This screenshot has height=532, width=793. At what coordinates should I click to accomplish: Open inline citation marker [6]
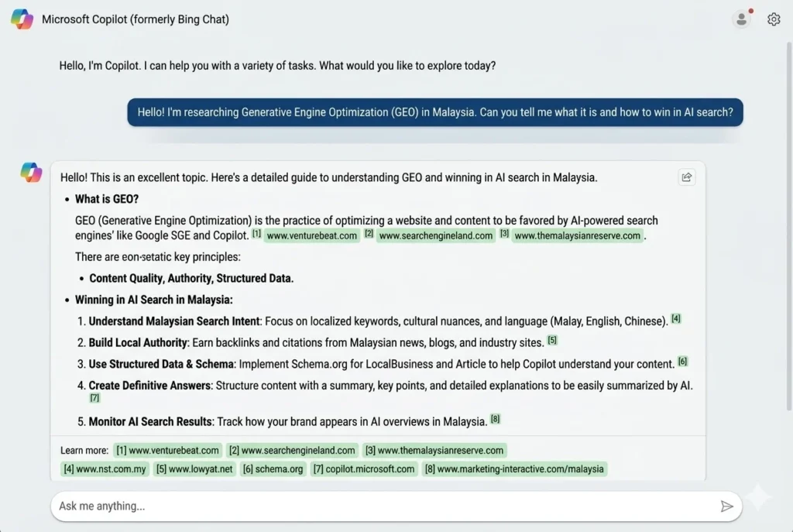point(682,362)
